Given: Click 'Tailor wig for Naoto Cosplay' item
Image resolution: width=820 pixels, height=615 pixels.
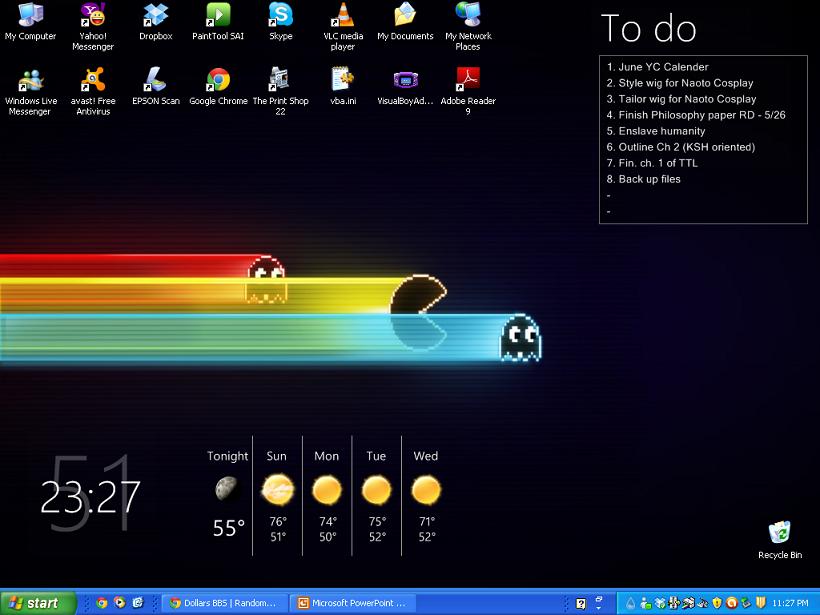Looking at the screenshot, I should tap(681, 99).
